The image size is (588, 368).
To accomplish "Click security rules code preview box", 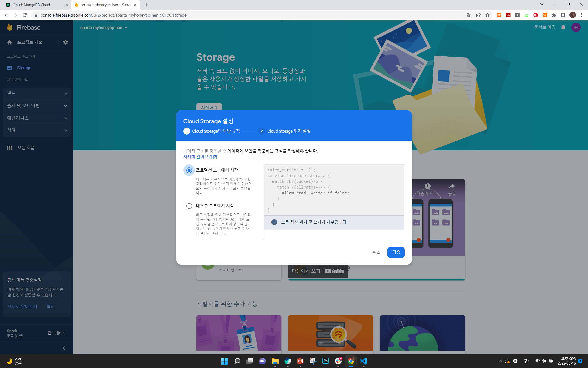I will pyautogui.click(x=334, y=190).
